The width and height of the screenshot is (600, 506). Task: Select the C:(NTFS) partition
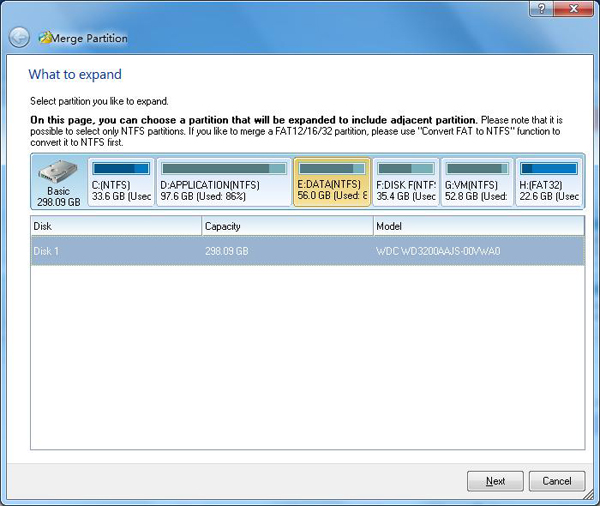(x=121, y=182)
